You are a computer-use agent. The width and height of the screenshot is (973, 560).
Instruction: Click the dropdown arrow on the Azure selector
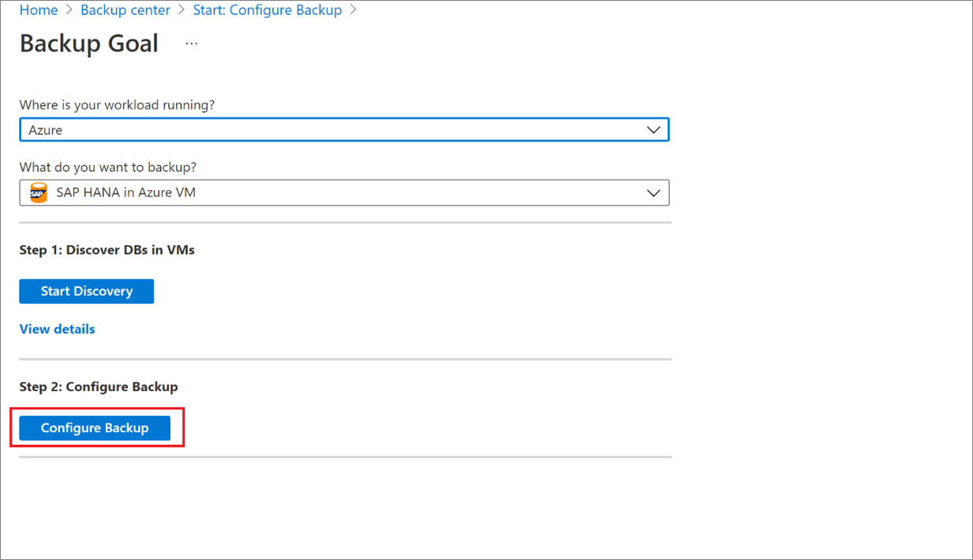(x=653, y=129)
